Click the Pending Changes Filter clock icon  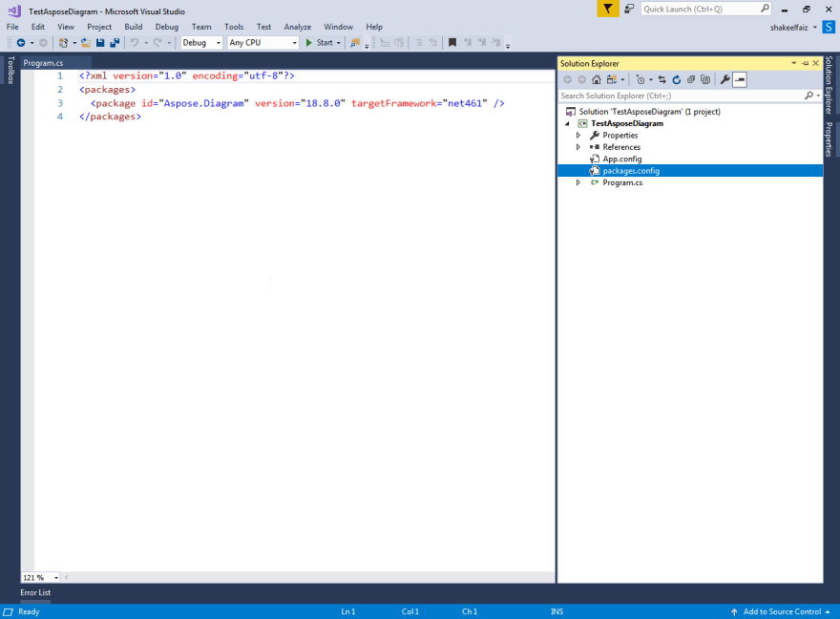(640, 80)
